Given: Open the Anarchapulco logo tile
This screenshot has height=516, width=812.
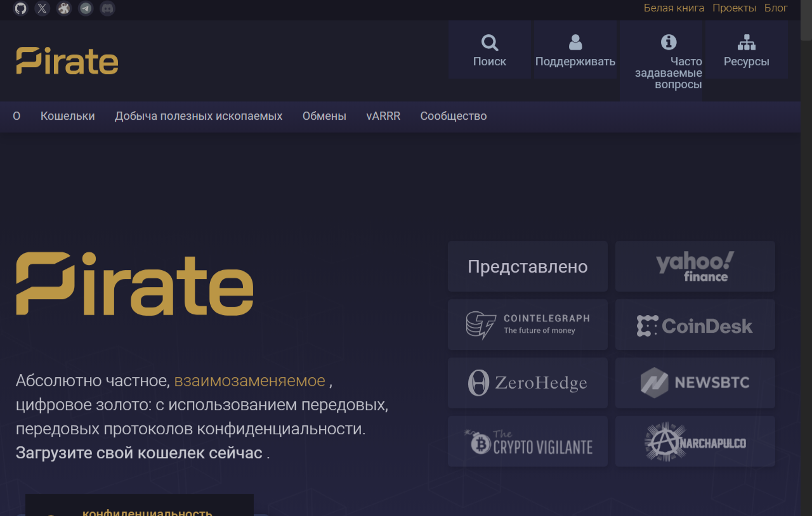Looking at the screenshot, I should click(695, 441).
